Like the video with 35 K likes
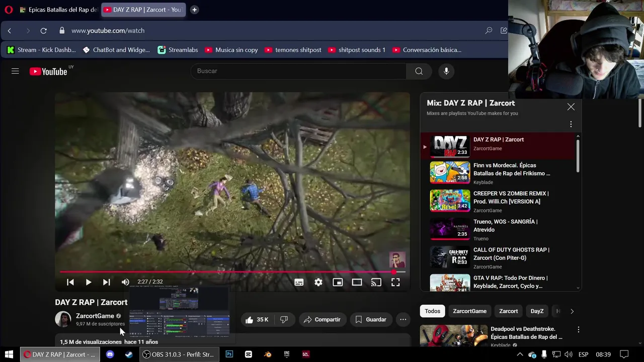The width and height of the screenshot is (644, 362). click(x=257, y=320)
